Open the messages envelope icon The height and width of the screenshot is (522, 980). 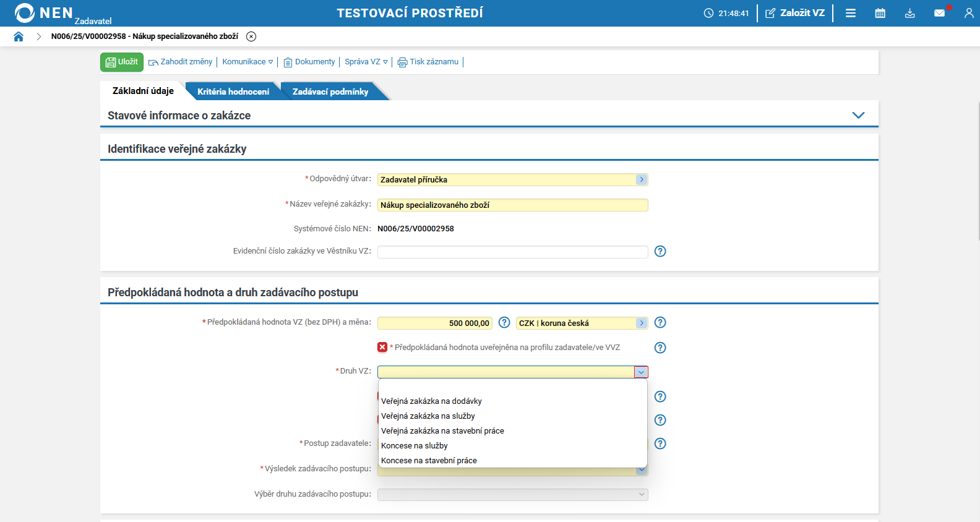tap(939, 13)
